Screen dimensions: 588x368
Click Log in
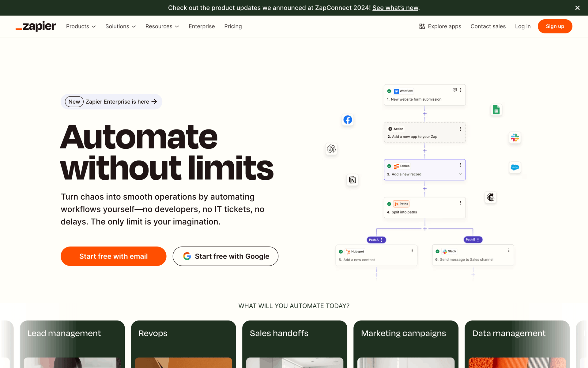pyautogui.click(x=523, y=26)
